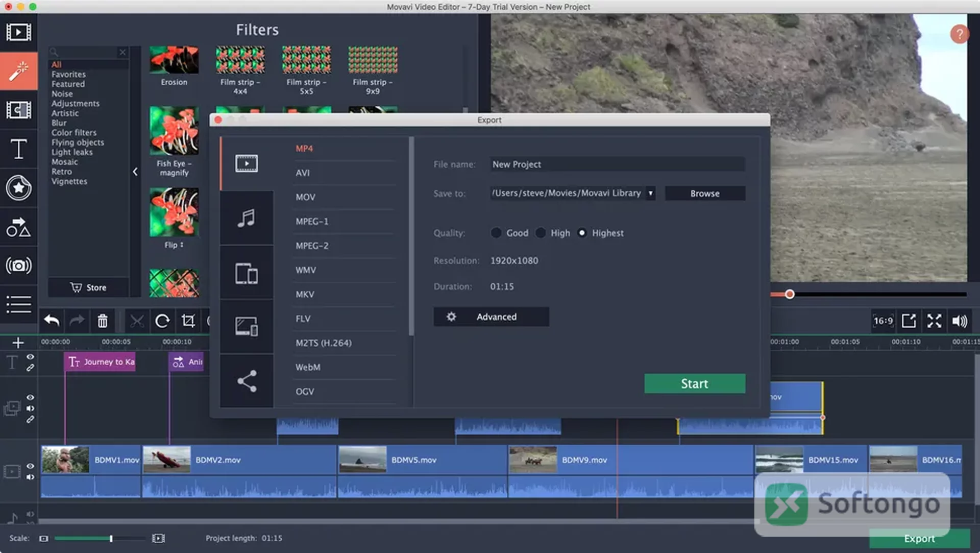Add a new track with plus icon

18,343
